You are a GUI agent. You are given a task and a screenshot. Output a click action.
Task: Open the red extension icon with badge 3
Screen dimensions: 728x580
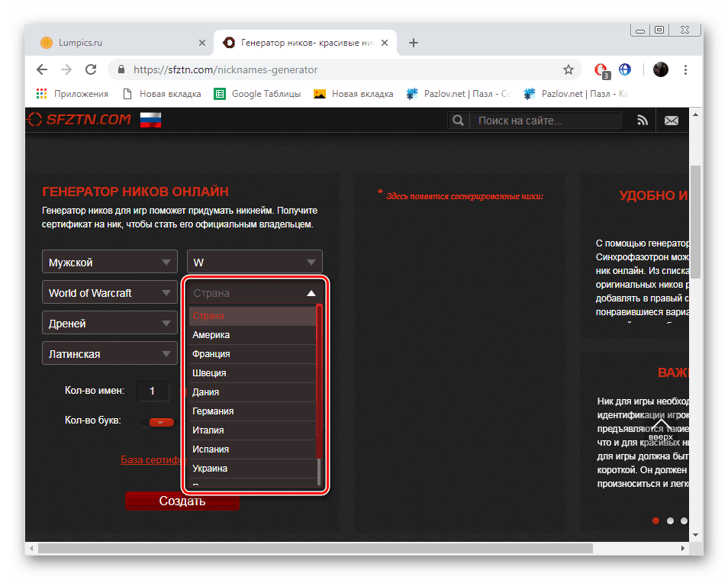click(602, 70)
